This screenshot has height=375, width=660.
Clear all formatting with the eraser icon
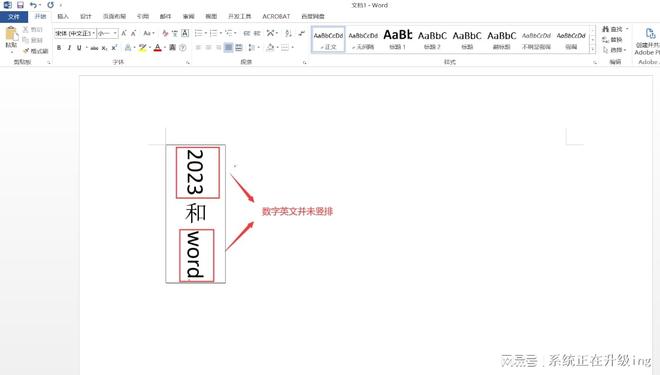tap(165, 33)
